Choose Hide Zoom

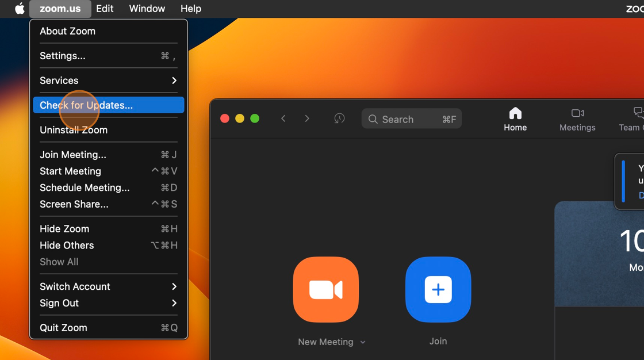[109, 229]
